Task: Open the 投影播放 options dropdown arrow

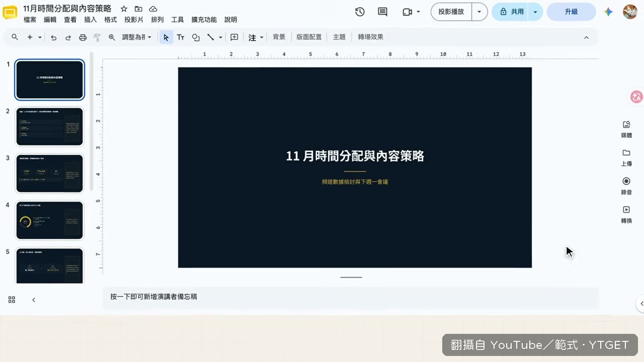Action: pos(479,12)
